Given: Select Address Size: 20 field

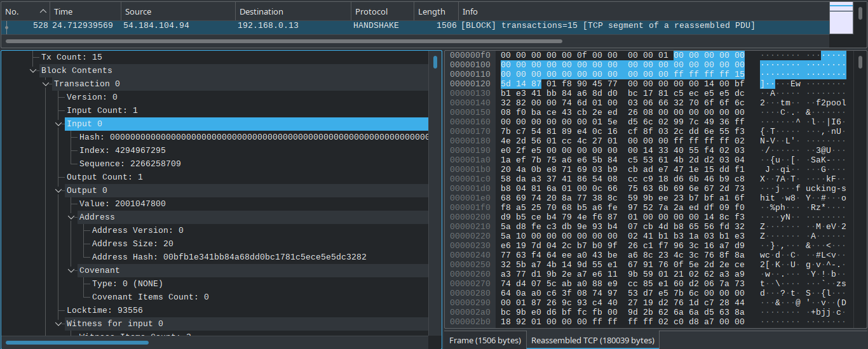Looking at the screenshot, I should point(133,244).
